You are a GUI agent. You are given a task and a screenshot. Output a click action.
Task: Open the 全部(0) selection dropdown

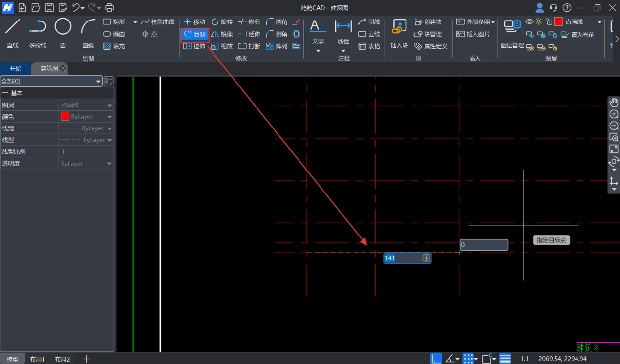tap(51, 81)
